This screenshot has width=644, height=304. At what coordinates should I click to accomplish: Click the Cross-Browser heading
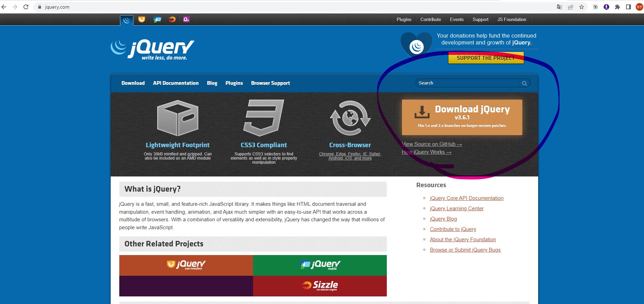(x=350, y=145)
